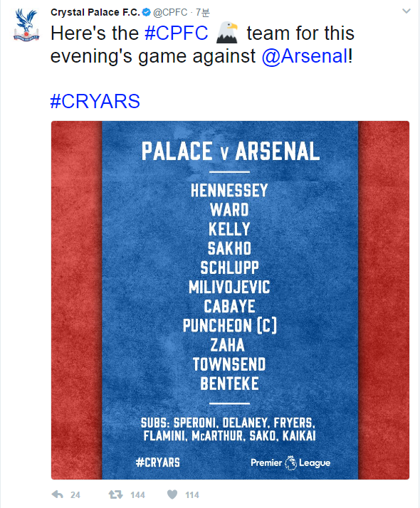
Task: Open the Crystal Palace F.C. profile name
Action: (x=95, y=12)
